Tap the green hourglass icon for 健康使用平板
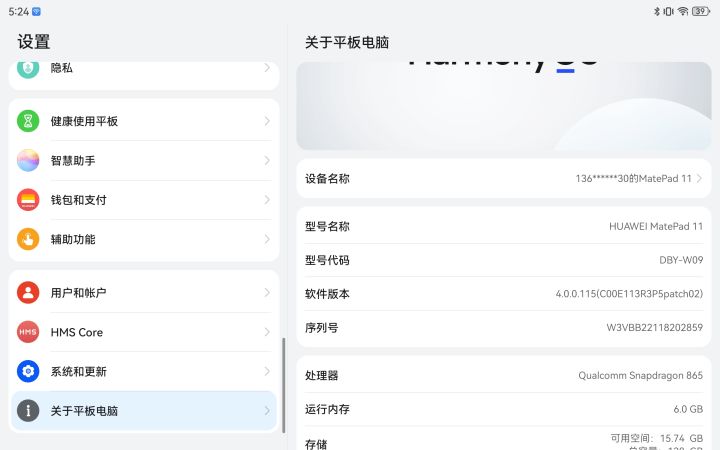Screen dimensions: 720x450 click(28, 121)
